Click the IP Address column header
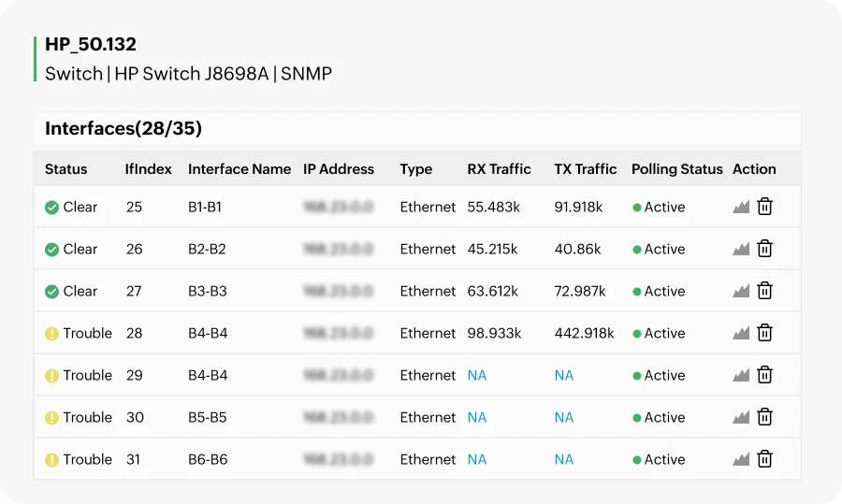The height and width of the screenshot is (504, 842). (x=339, y=169)
